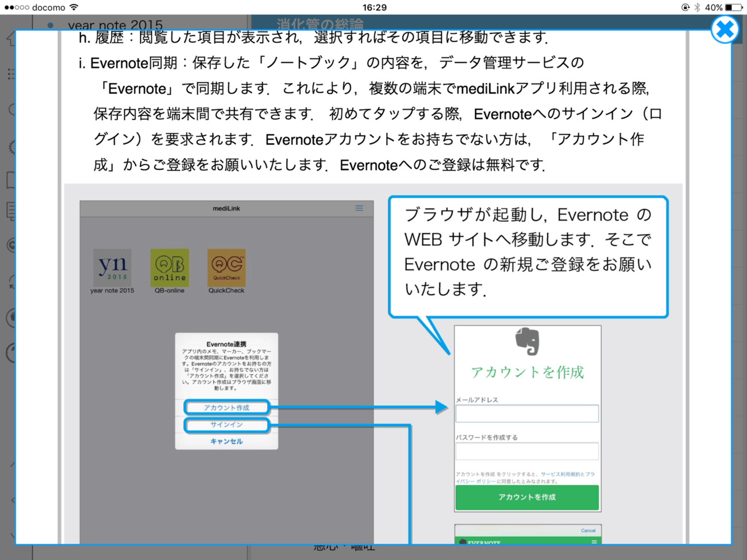Tap the Bluetooth status icon
This screenshot has height=560, width=747.
coord(697,7)
